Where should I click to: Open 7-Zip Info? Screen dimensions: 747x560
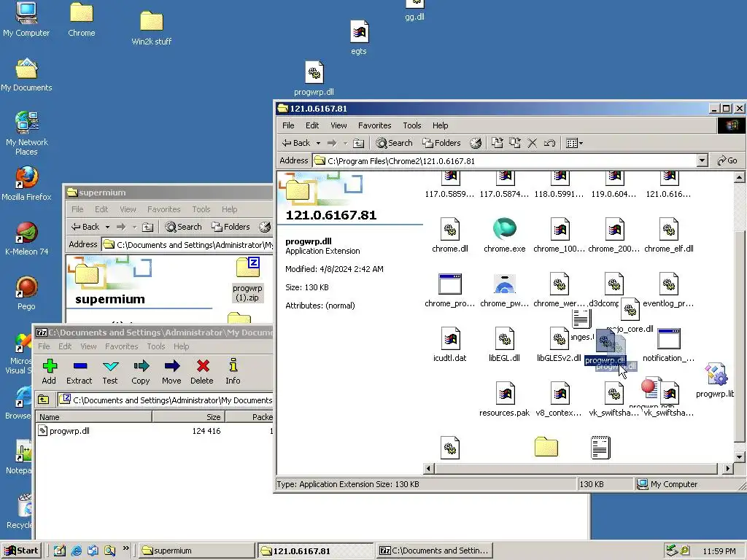(233, 371)
